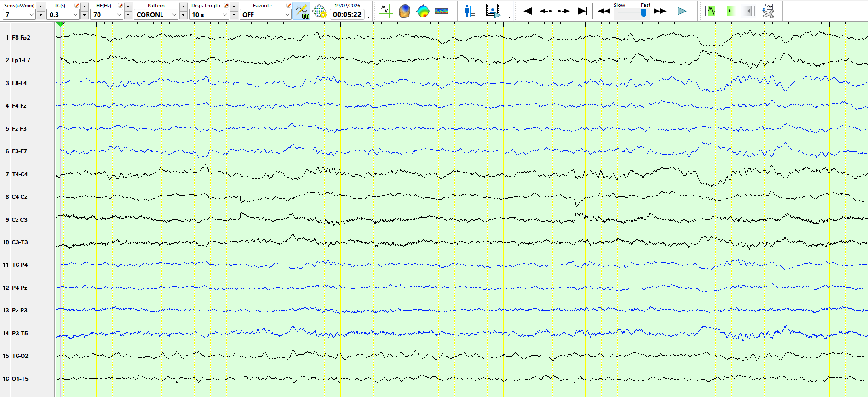Select the P3-T5 channel label

(20, 334)
